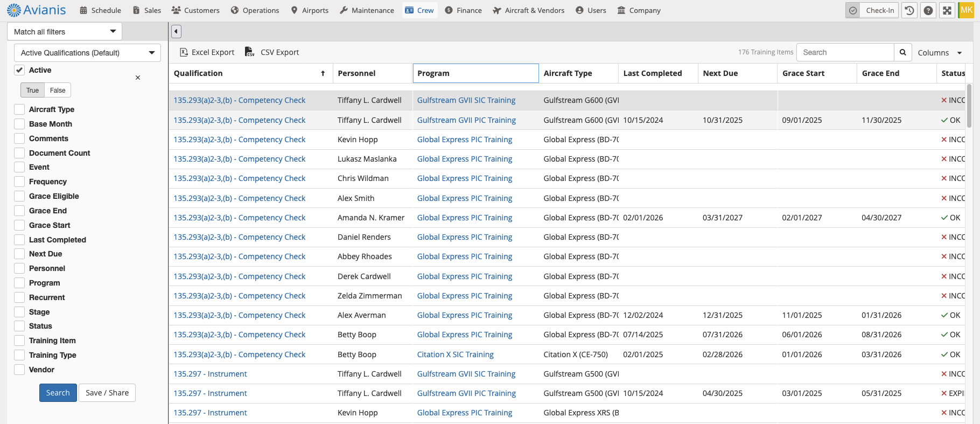Click the Excel Export label
980x424 pixels.
coord(213,52)
